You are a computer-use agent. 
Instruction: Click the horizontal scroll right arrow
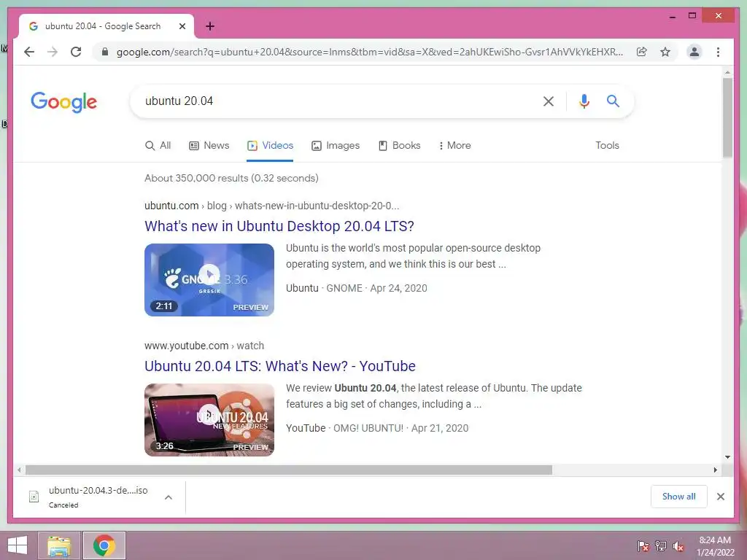click(715, 470)
